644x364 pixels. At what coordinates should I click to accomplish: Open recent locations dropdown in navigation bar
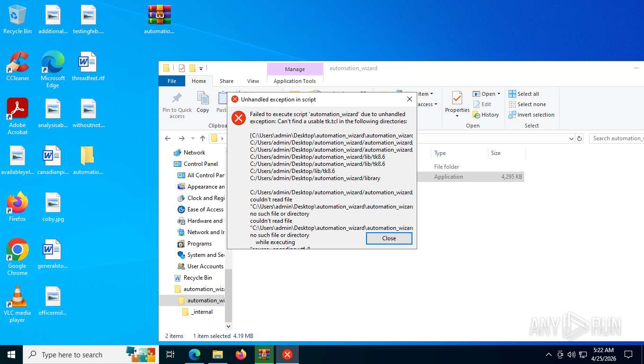[x=193, y=138]
